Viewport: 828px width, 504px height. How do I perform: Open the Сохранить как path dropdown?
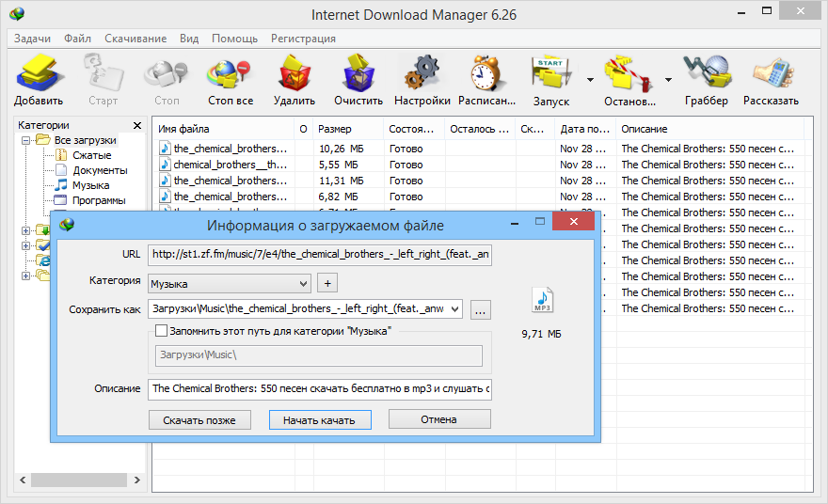pos(454,309)
